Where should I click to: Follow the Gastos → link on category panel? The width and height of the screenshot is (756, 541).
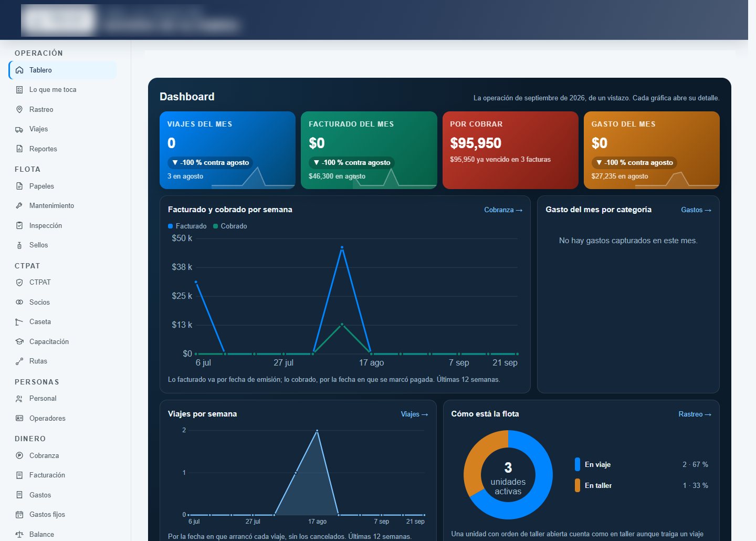(696, 210)
